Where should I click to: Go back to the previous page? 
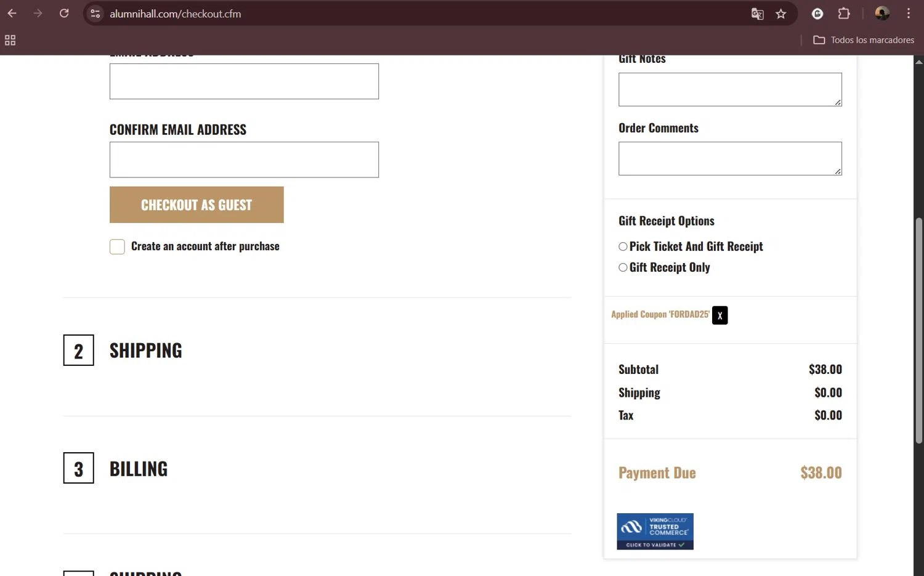coord(12,14)
